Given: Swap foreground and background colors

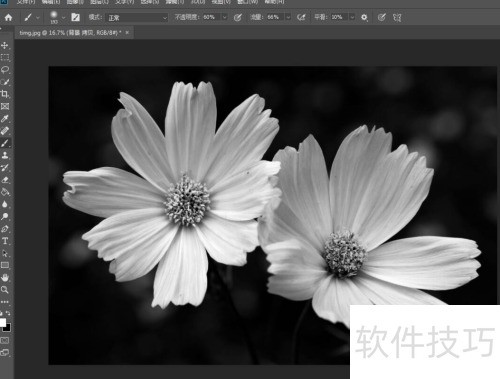Looking at the screenshot, I should coord(8,313).
